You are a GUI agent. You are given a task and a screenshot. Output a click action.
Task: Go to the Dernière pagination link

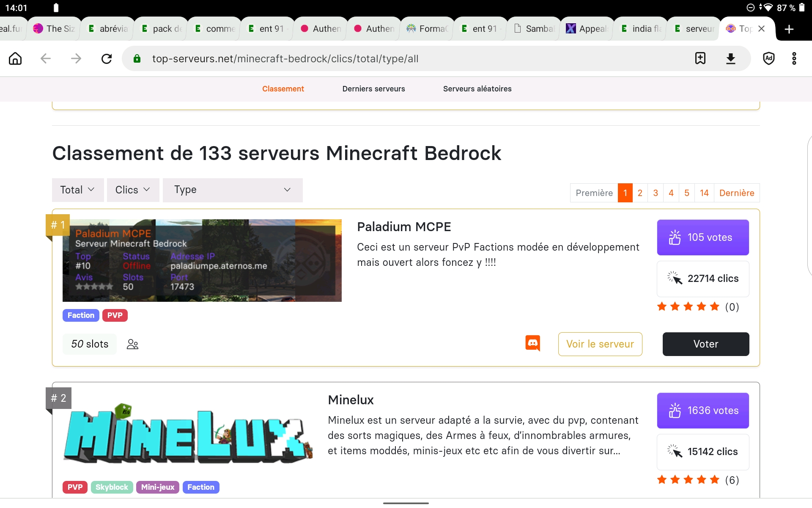click(x=737, y=193)
